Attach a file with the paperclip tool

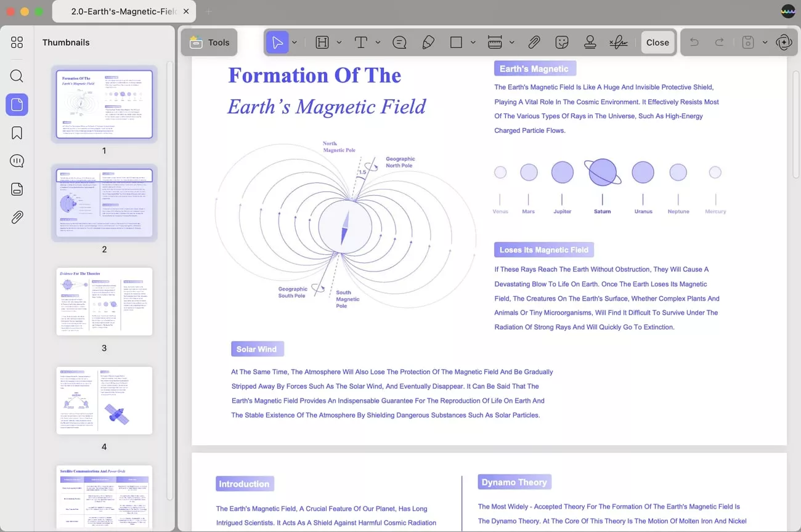pos(534,42)
